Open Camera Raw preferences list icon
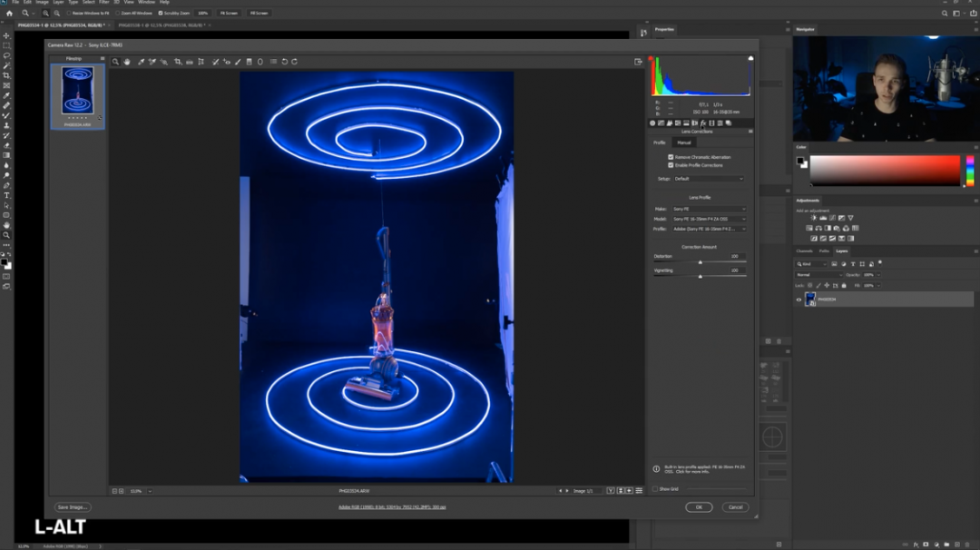Image resolution: width=980 pixels, height=550 pixels. click(x=274, y=62)
